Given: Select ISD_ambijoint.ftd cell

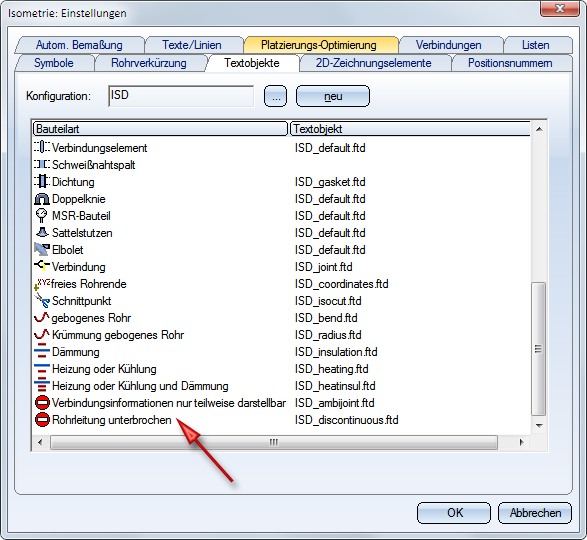Looking at the screenshot, I should pyautogui.click(x=334, y=403).
